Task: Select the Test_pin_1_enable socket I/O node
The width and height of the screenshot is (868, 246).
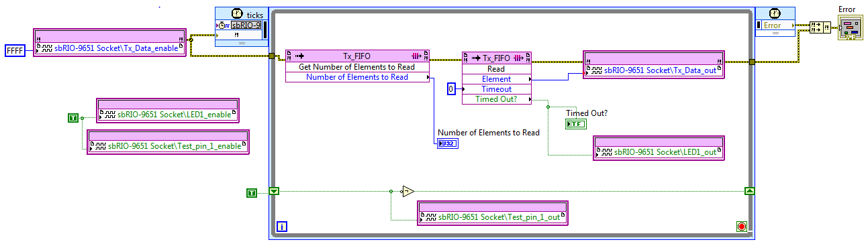Action: [168, 141]
